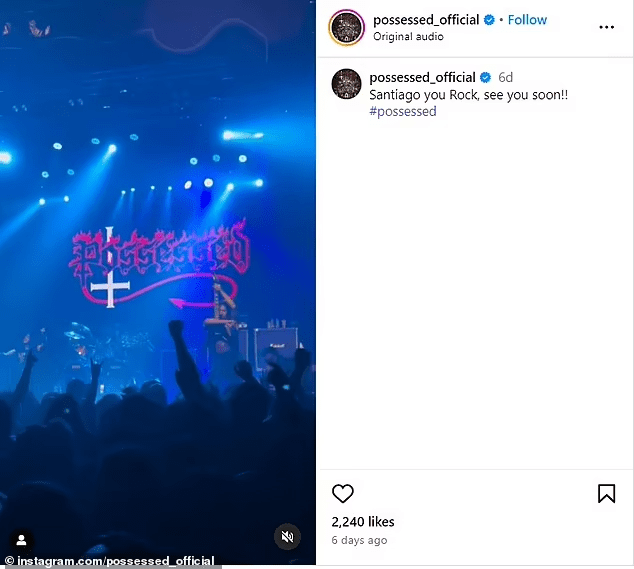The image size is (634, 569).
Task: Click the concert video to play or pause
Action: (x=158, y=282)
